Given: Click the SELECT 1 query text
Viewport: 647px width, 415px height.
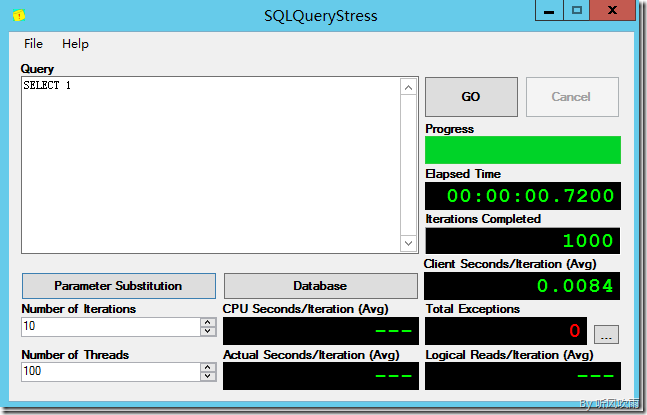Looking at the screenshot, I should [47, 85].
